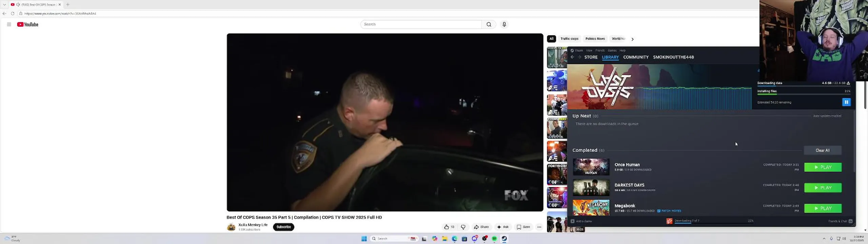
Task: Play DARKEST DAYS from completed downloads
Action: [x=823, y=188]
